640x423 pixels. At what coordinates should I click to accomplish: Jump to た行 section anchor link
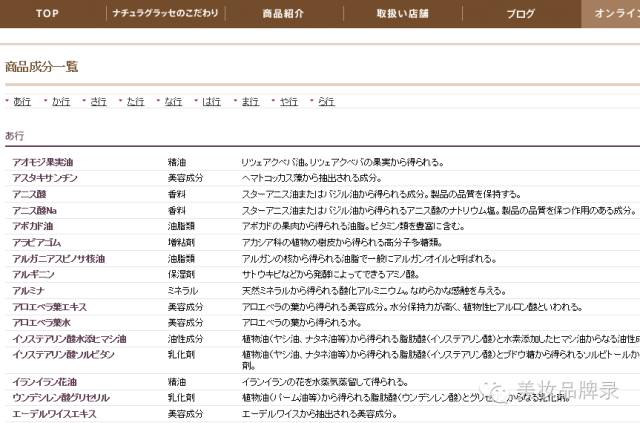point(135,102)
